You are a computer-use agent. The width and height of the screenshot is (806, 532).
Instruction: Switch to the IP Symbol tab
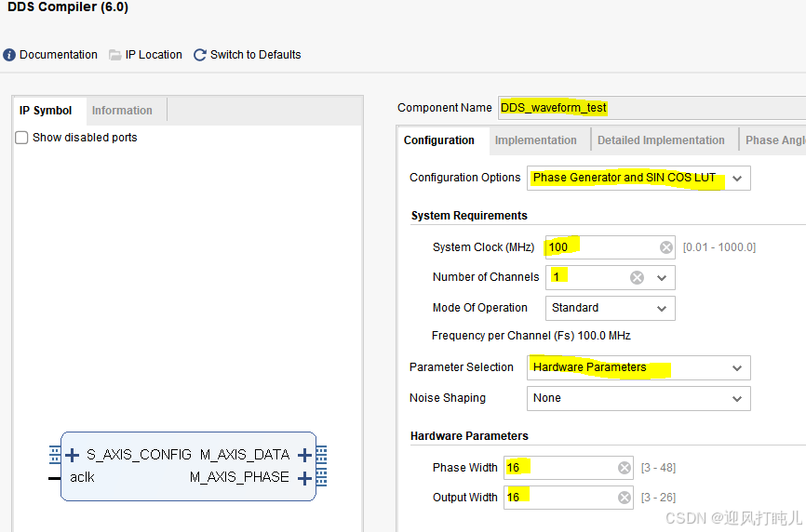[x=46, y=111]
